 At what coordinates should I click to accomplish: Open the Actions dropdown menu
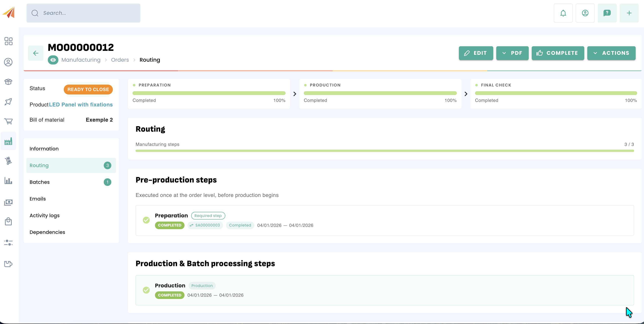point(611,53)
